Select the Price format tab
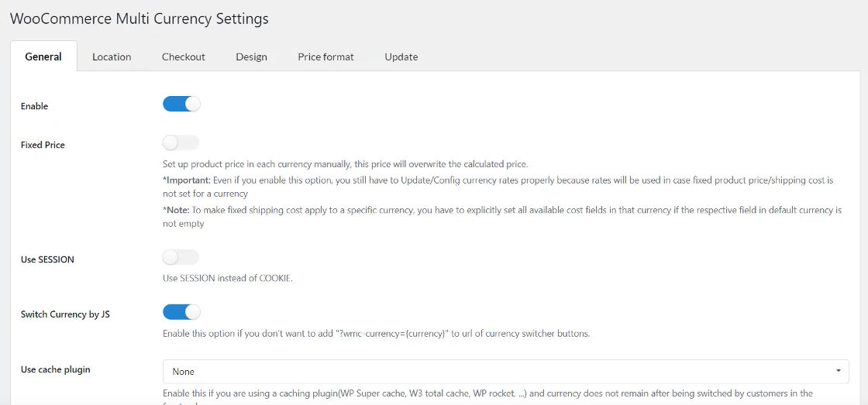This screenshot has width=868, height=405. pyautogui.click(x=325, y=57)
